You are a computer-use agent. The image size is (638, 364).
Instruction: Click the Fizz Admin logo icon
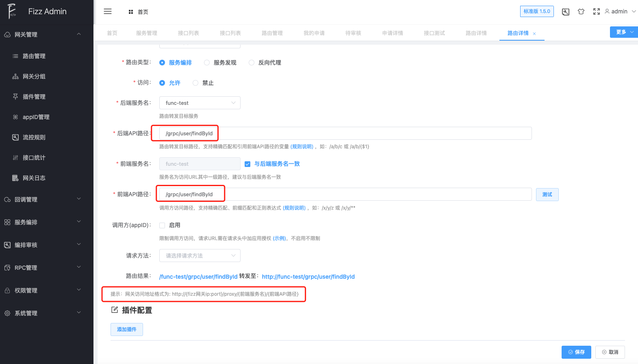[12, 11]
